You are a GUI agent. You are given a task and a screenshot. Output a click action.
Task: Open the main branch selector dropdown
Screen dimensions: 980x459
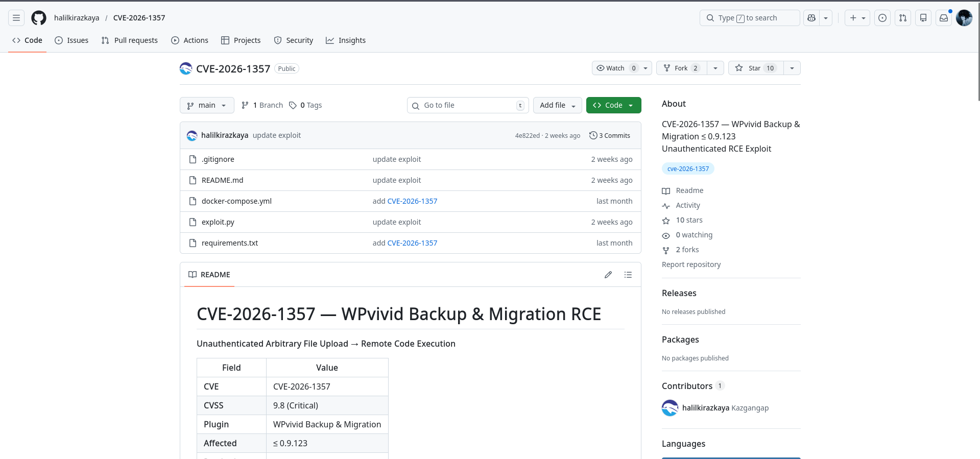click(207, 105)
